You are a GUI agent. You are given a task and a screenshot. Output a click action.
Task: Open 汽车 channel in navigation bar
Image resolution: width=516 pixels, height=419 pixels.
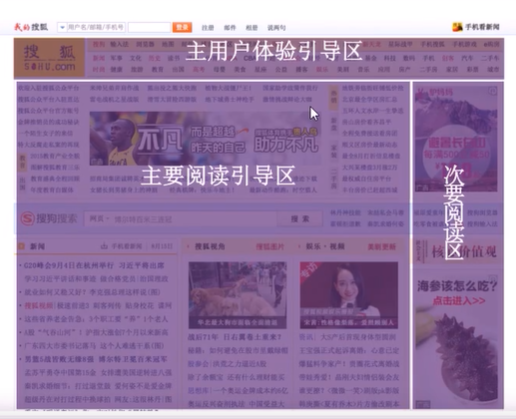pyautogui.click(x=467, y=58)
